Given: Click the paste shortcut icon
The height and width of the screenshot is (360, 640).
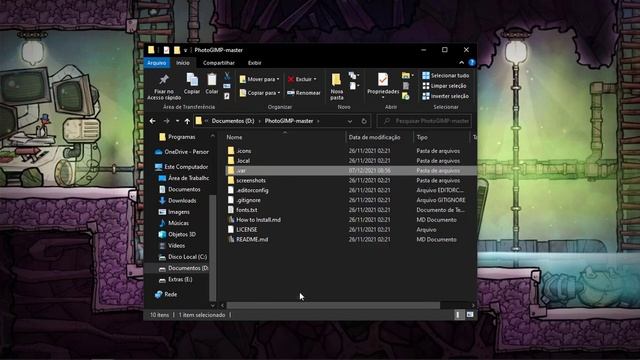Looking at the screenshot, I should tap(227, 96).
